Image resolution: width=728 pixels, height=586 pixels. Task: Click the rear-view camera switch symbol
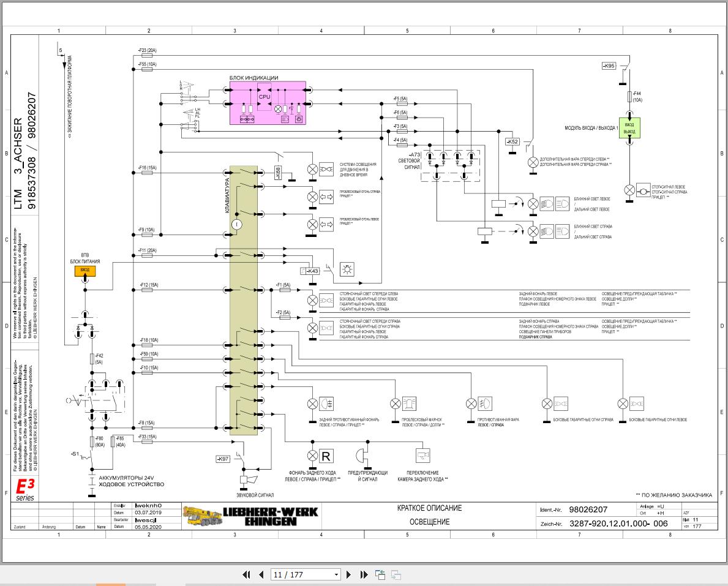tap(423, 456)
